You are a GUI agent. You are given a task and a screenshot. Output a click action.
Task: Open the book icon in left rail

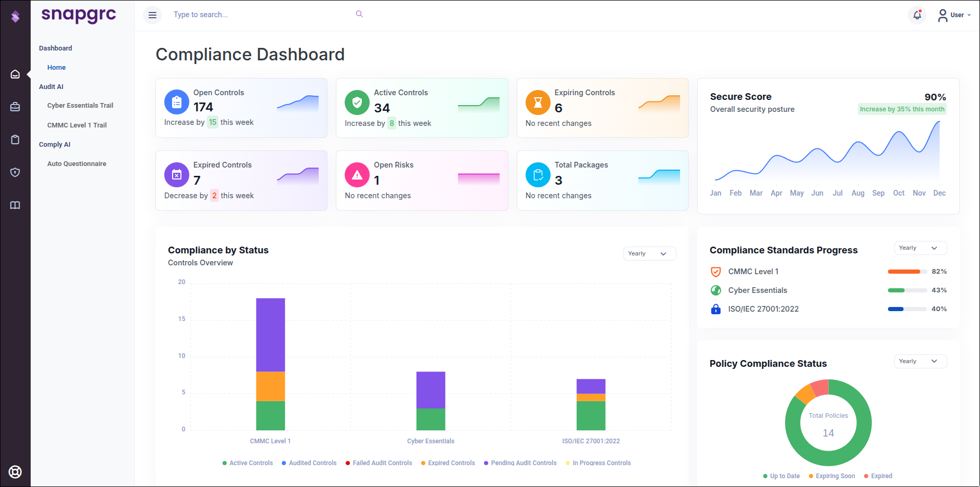tap(15, 205)
